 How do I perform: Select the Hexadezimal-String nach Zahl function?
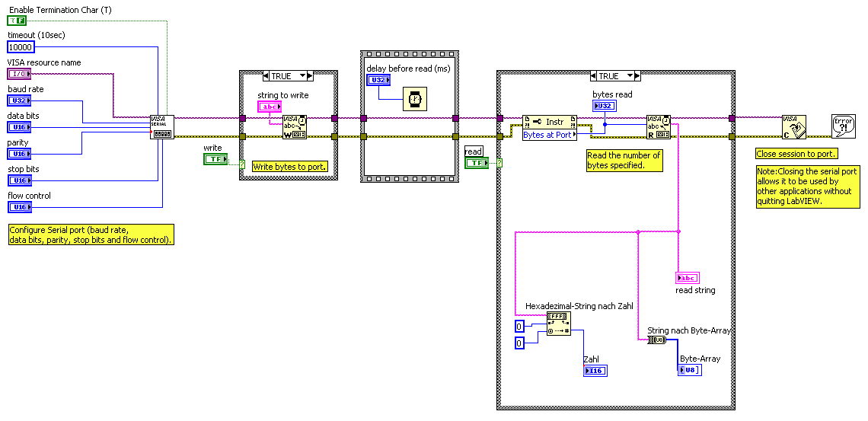coord(559,324)
